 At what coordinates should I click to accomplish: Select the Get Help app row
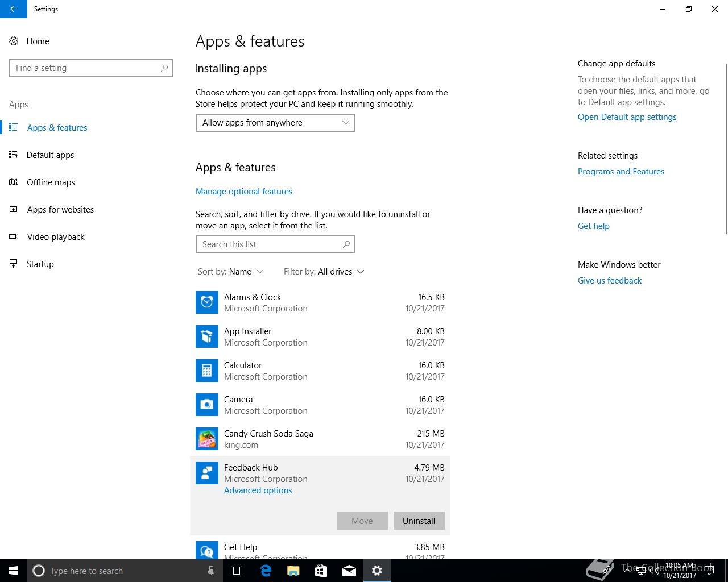(320, 548)
